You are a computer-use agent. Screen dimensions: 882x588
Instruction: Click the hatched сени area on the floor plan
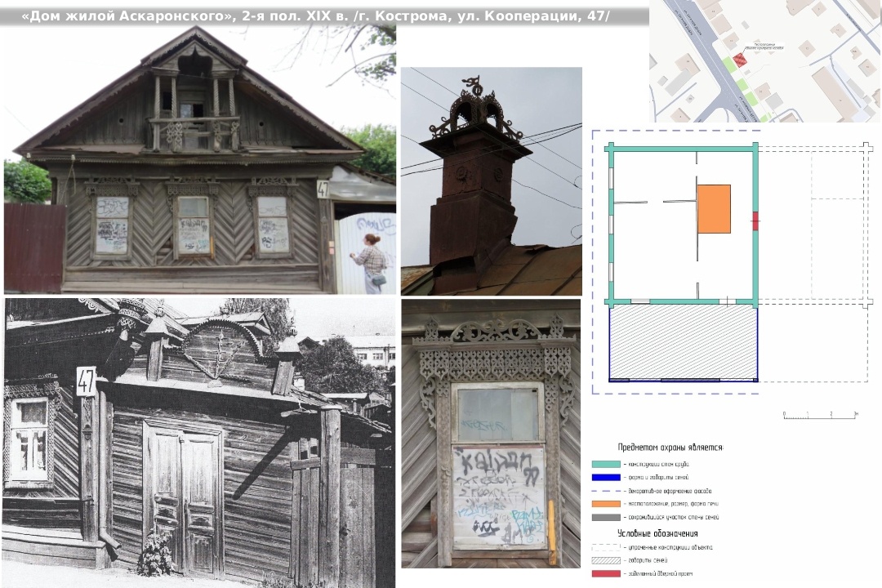click(x=684, y=341)
